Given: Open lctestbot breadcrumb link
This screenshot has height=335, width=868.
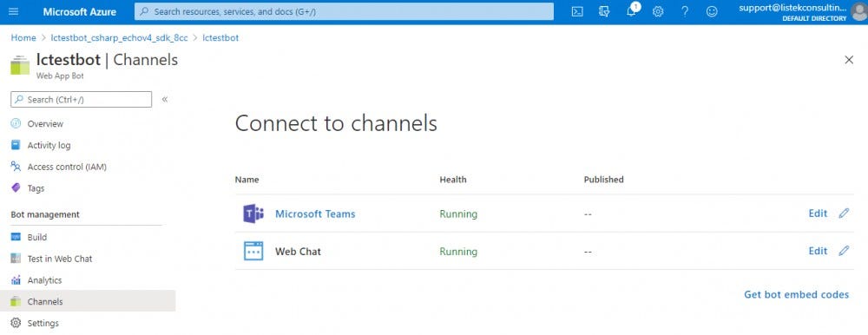Looking at the screenshot, I should pos(220,37).
